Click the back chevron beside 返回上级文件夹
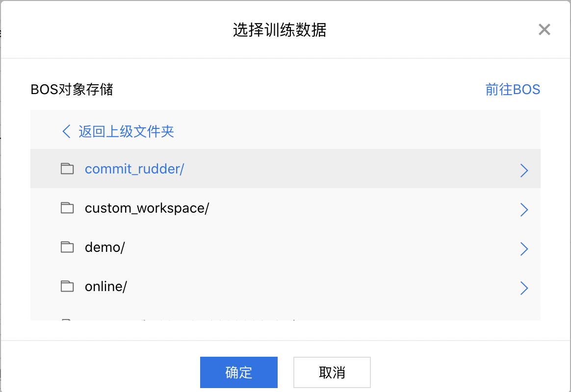Screen dimensions: 571x392 (66, 132)
